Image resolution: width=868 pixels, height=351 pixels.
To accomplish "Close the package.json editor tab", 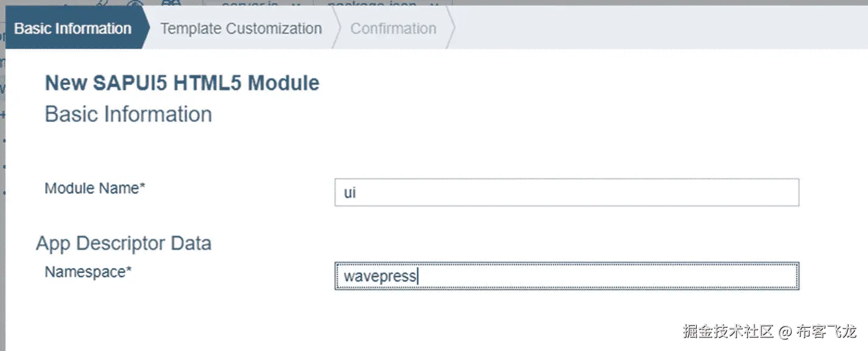I will [x=434, y=4].
